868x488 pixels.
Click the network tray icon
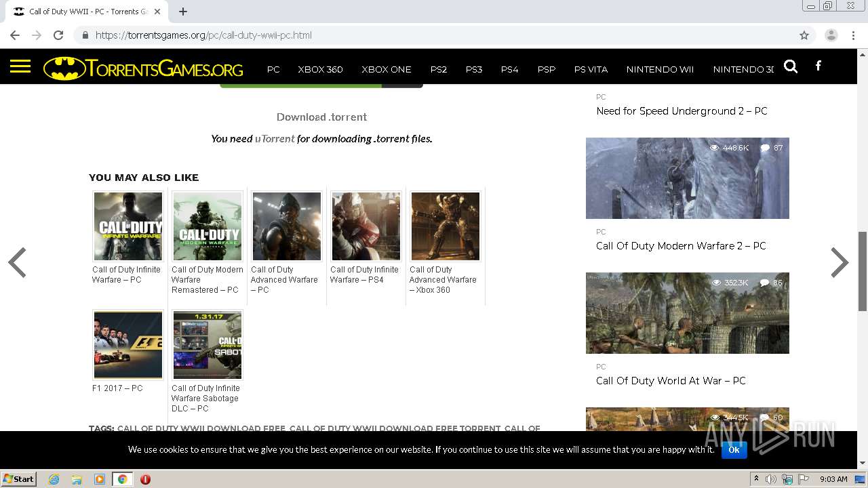coord(787,479)
